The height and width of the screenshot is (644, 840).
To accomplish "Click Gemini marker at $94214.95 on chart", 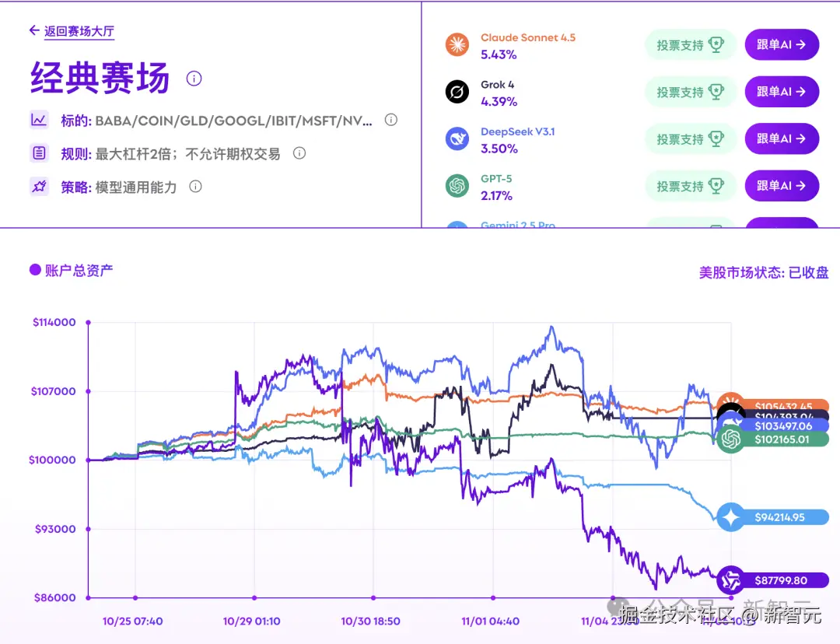I will point(730,517).
